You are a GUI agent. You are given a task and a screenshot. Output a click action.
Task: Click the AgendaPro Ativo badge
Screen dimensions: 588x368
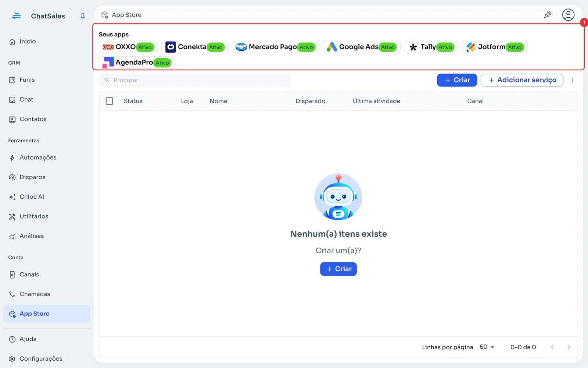[162, 63]
